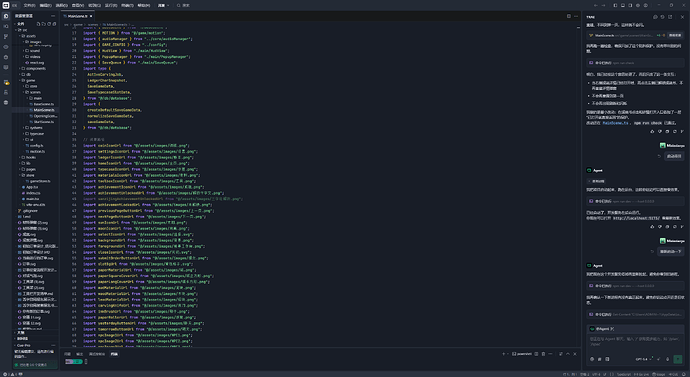Toggle the primary side bar layout

615,5
